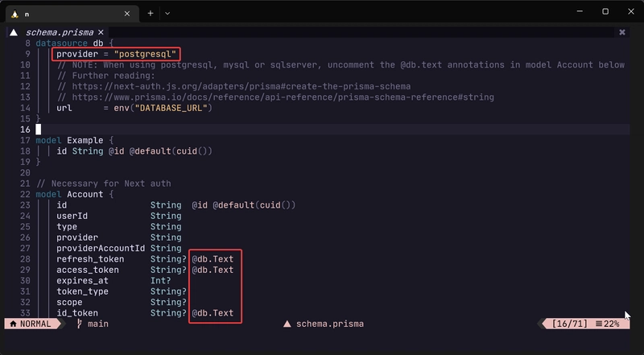Click @db.Text annotation on access_token line
The height and width of the screenshot is (355, 644).
pyautogui.click(x=213, y=270)
